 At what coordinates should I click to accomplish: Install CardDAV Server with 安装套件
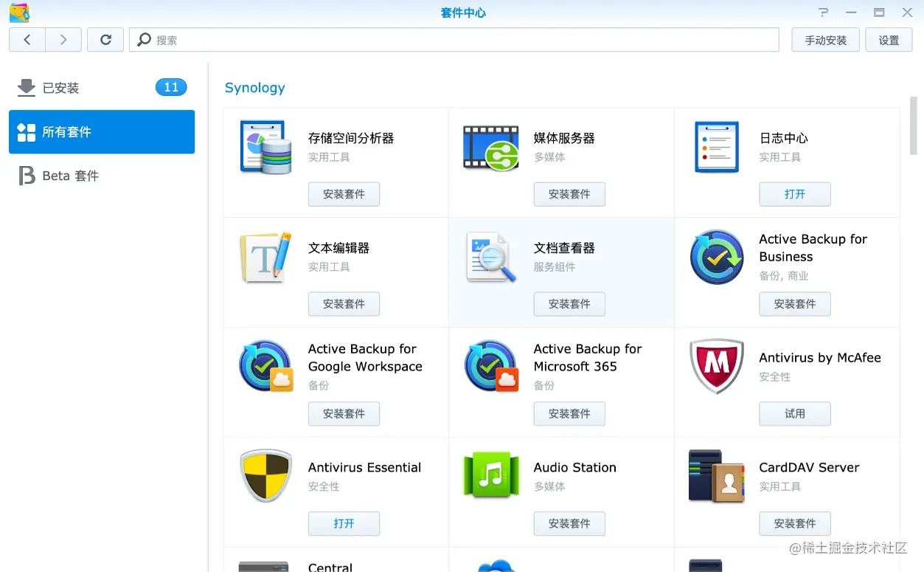tap(795, 523)
